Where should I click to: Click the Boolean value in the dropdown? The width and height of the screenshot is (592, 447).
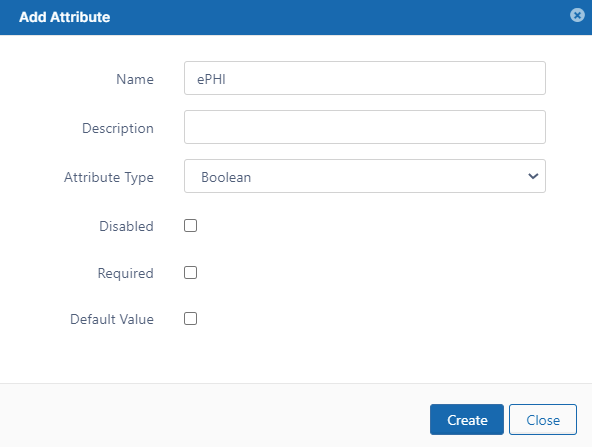[x=226, y=177]
